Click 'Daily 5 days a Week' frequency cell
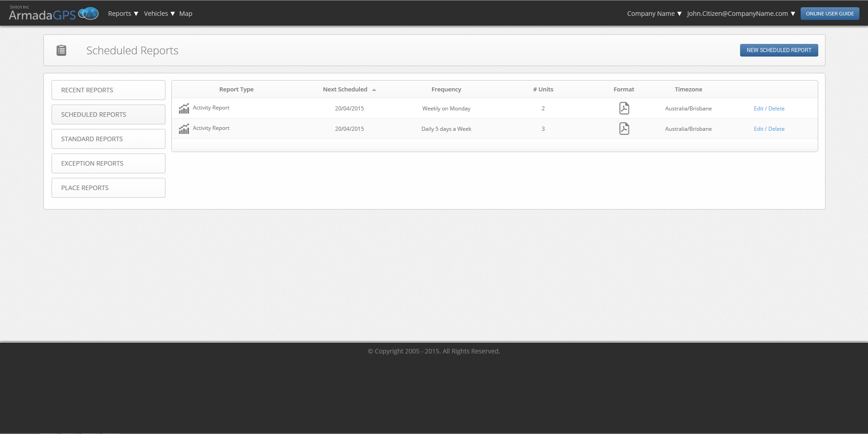Viewport: 868px width, 434px height. point(446,129)
